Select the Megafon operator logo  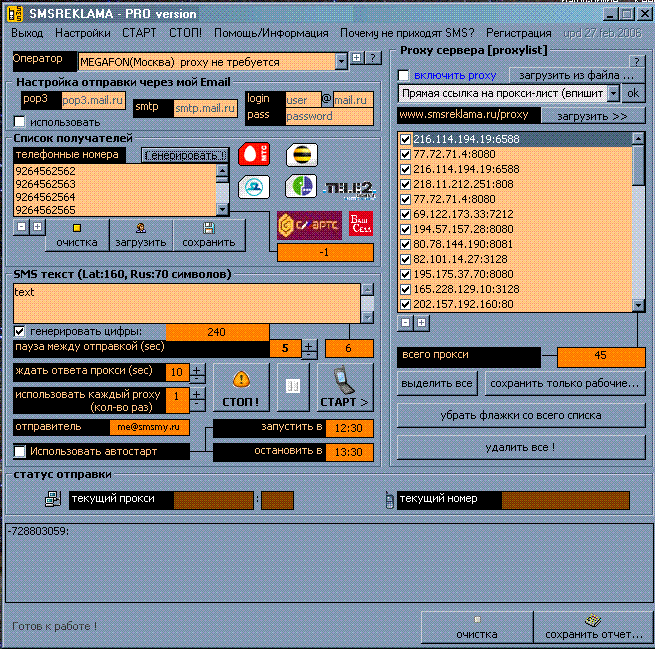(x=301, y=186)
